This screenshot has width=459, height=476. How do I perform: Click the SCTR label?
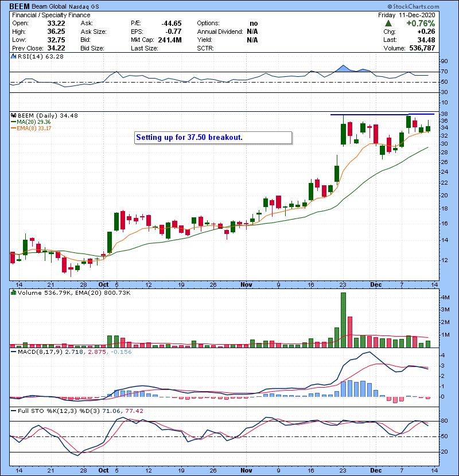tap(205, 48)
